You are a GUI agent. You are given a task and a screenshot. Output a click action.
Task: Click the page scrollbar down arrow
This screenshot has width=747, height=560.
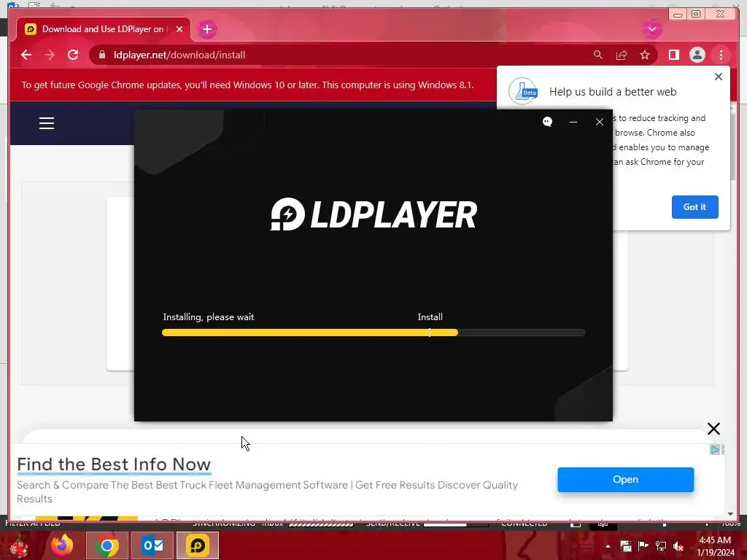[x=731, y=514]
